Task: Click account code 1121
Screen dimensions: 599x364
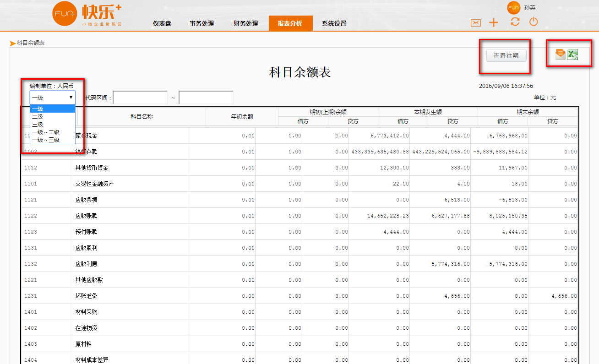Action: pyautogui.click(x=31, y=200)
